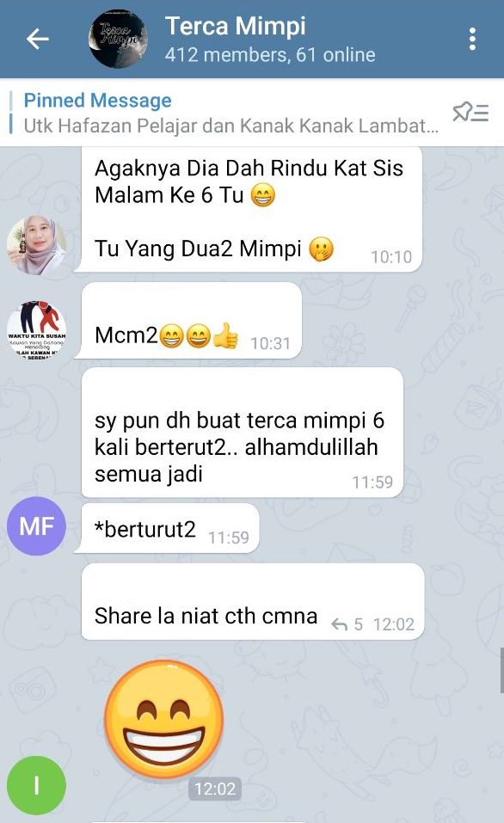
Task: Tap the reply count arrow showing 5
Action: (x=347, y=624)
